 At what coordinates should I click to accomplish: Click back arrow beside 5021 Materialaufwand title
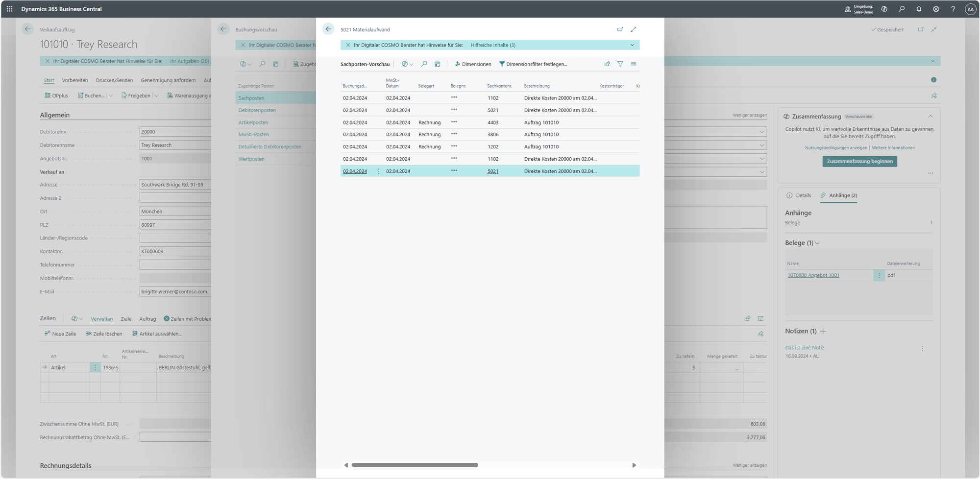click(x=328, y=29)
